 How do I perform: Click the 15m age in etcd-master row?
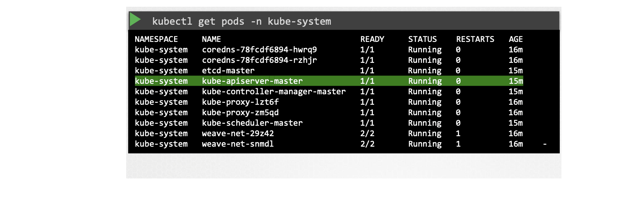pos(516,71)
